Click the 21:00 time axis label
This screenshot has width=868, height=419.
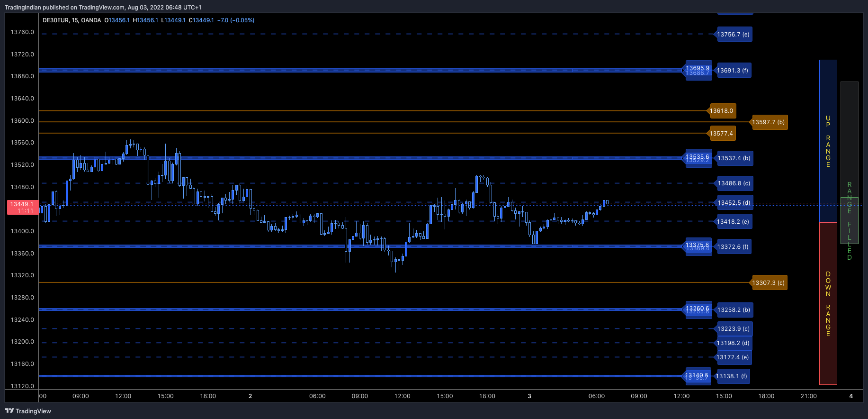tap(809, 396)
